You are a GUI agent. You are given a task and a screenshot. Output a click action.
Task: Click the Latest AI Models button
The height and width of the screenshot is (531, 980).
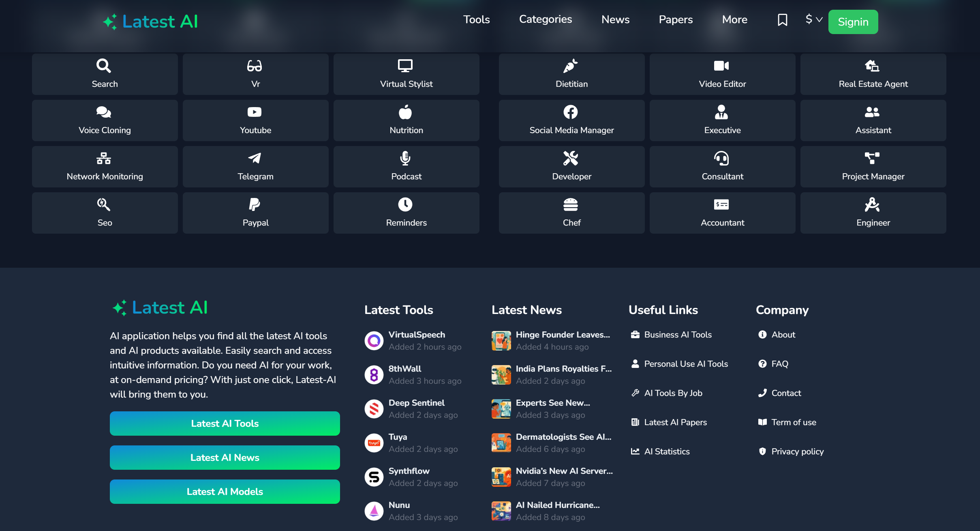pos(225,492)
